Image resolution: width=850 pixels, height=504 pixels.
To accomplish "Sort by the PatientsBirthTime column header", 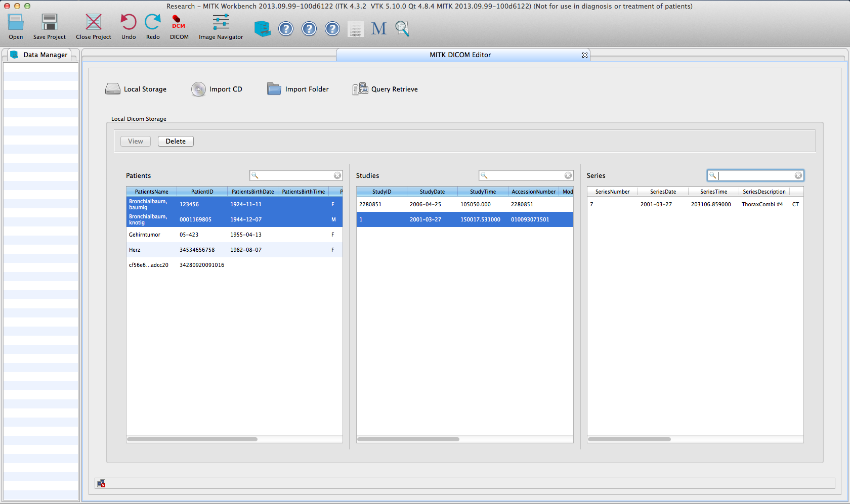I will 304,192.
